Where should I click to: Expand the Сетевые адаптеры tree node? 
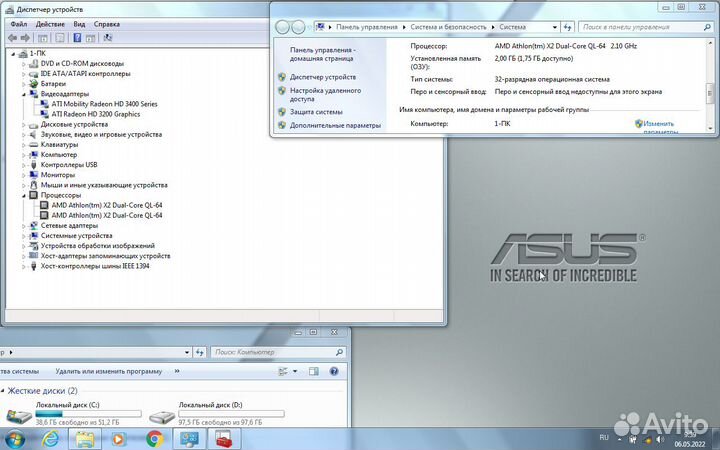[x=24, y=226]
